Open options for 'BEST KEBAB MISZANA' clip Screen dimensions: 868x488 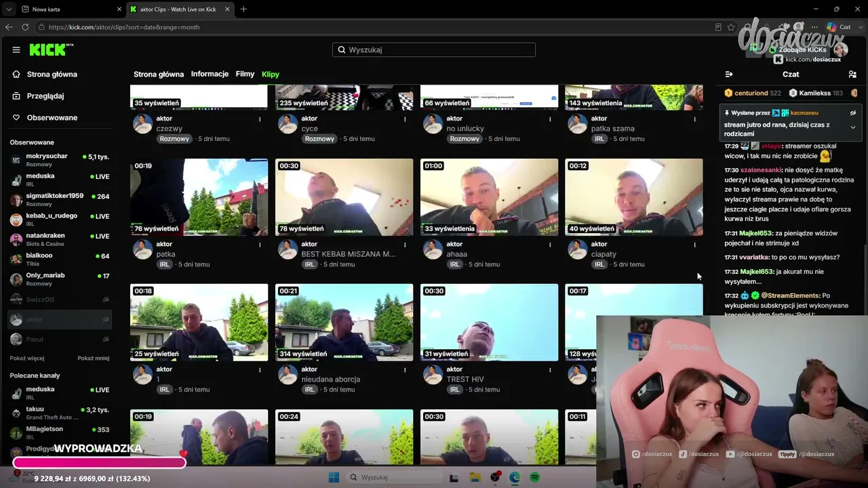click(x=405, y=245)
